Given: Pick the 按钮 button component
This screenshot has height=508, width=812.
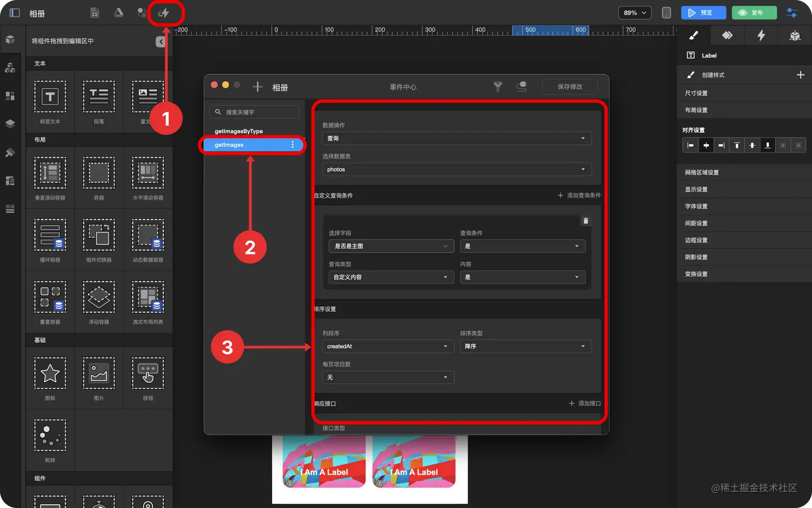Looking at the screenshot, I should (x=148, y=378).
